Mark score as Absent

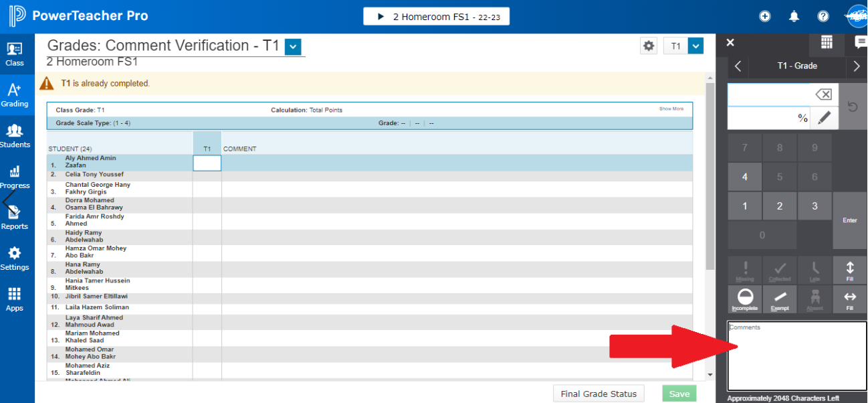[815, 299]
